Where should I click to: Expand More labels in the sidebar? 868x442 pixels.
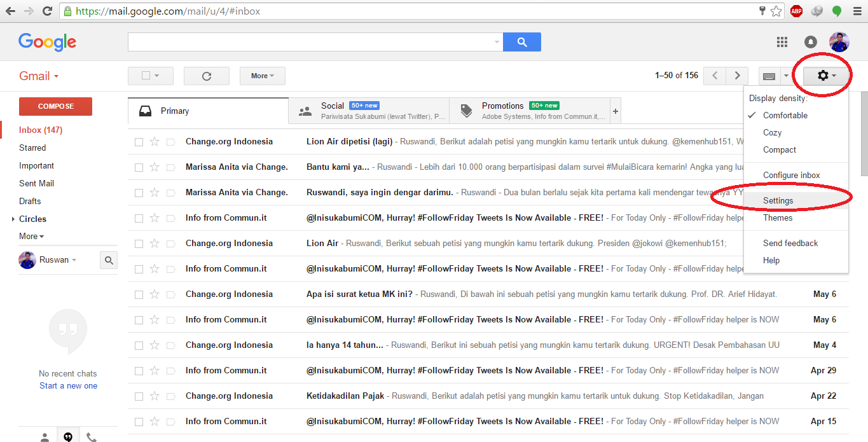31,236
